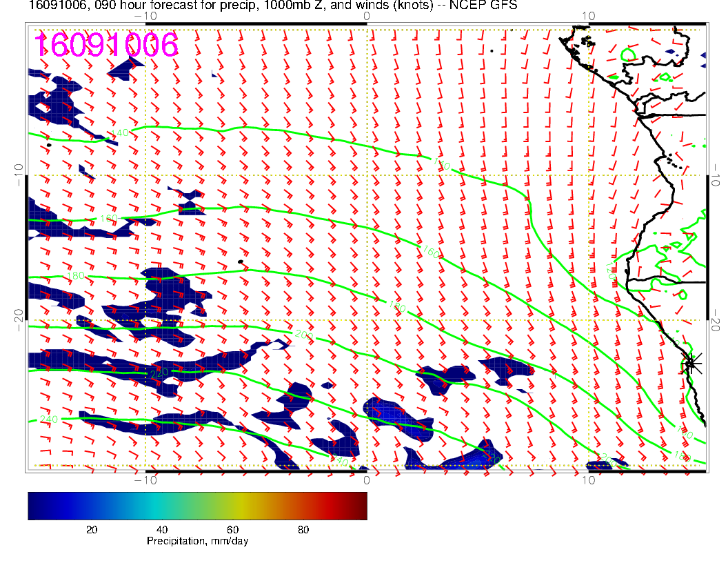Image resolution: width=728 pixels, height=563 pixels.
Task: Click the black asterisk station marker on the coast
Action: (691, 363)
